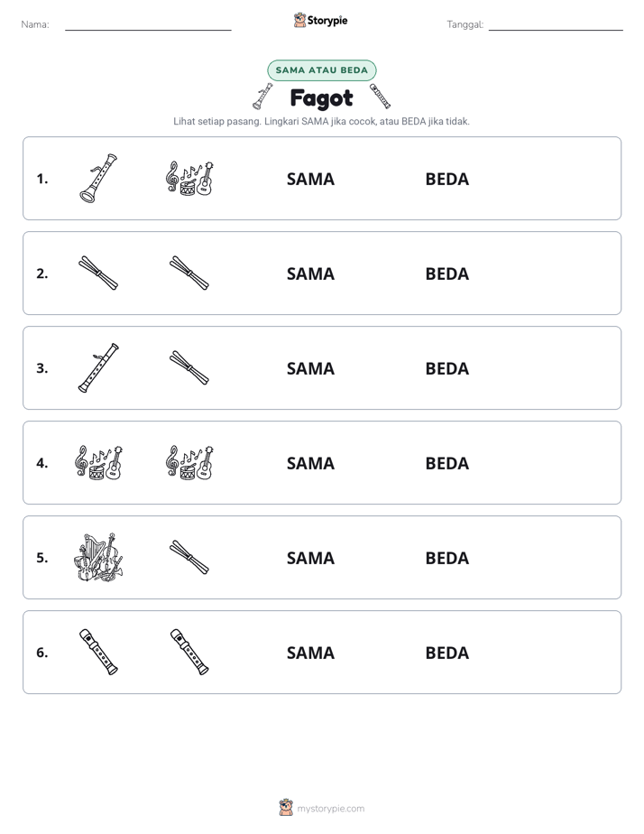This screenshot has height=834, width=644.
Task: Select the left recorder icon in row 6
Action: 98,652
